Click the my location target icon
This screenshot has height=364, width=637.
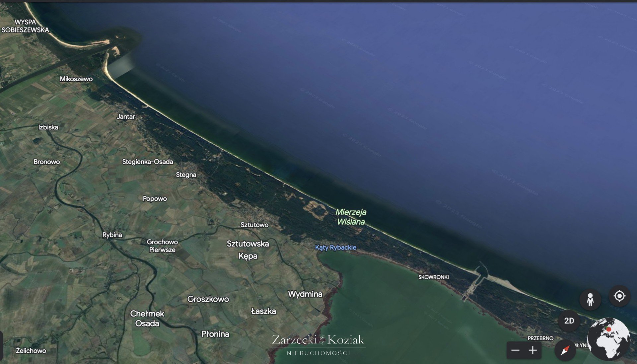(619, 296)
